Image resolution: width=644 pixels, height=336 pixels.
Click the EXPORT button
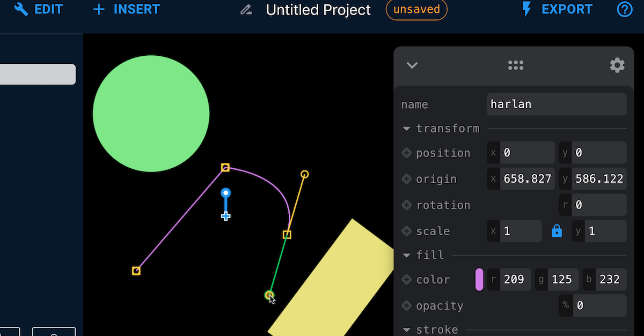click(x=557, y=9)
